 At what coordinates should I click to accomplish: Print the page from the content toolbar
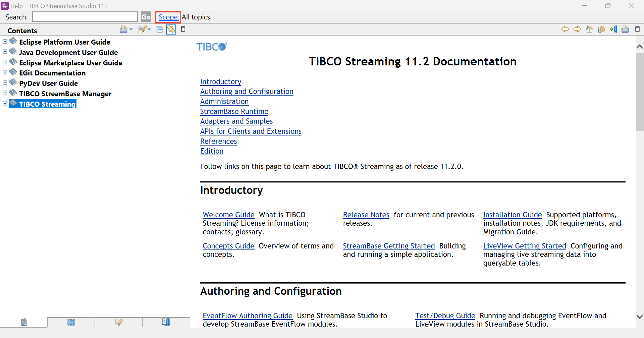625,30
